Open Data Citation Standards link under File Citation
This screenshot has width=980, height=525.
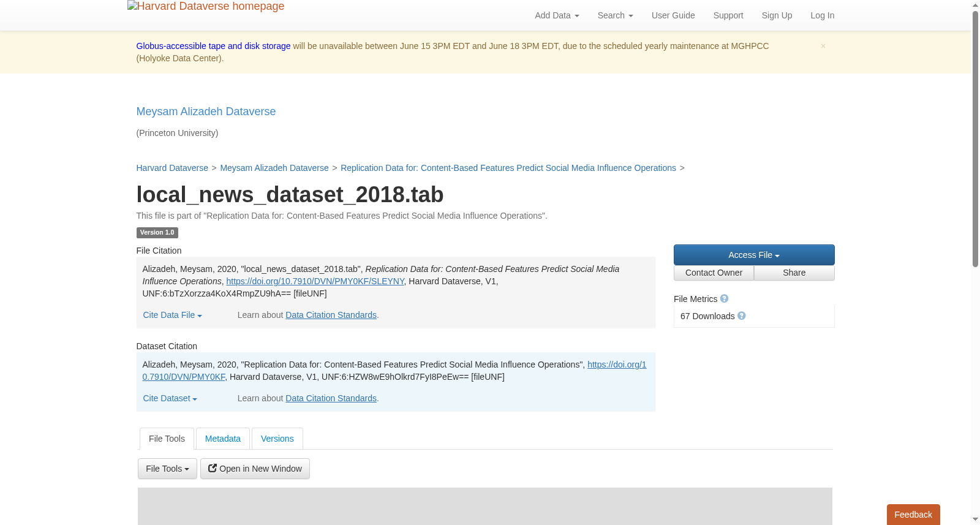331,315
